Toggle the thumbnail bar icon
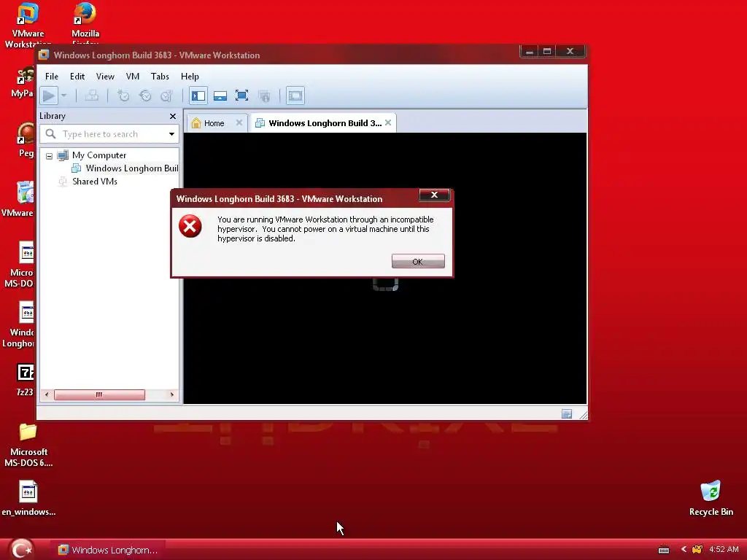747x560 pixels. [220, 96]
